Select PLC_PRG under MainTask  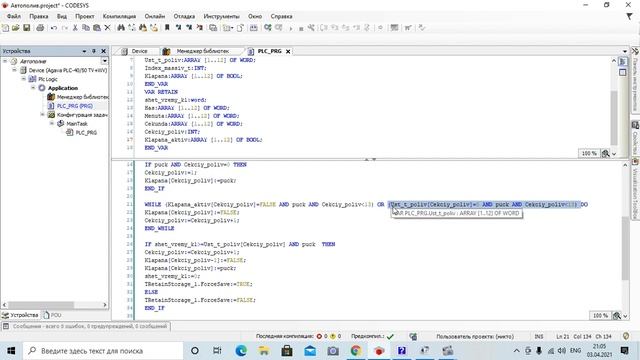click(86, 133)
